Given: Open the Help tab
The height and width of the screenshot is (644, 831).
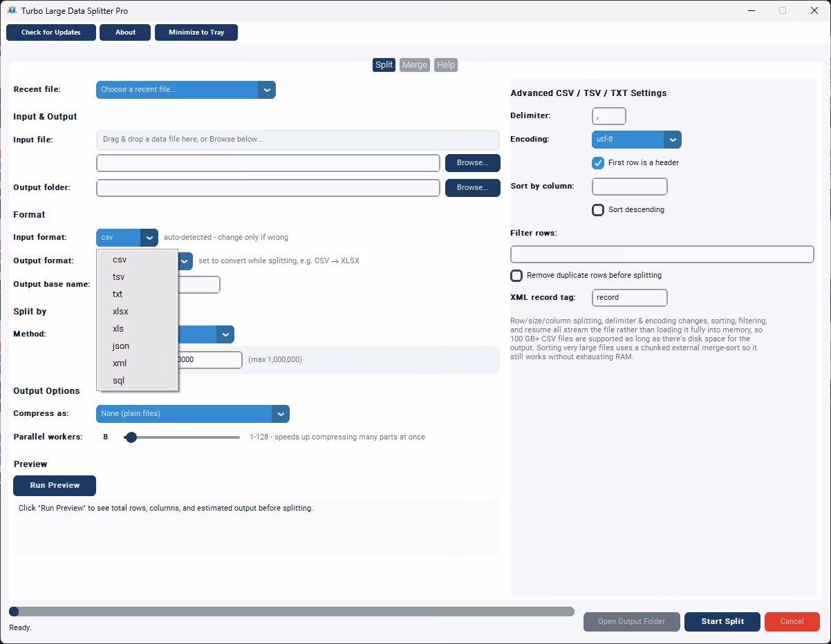Looking at the screenshot, I should (x=446, y=65).
